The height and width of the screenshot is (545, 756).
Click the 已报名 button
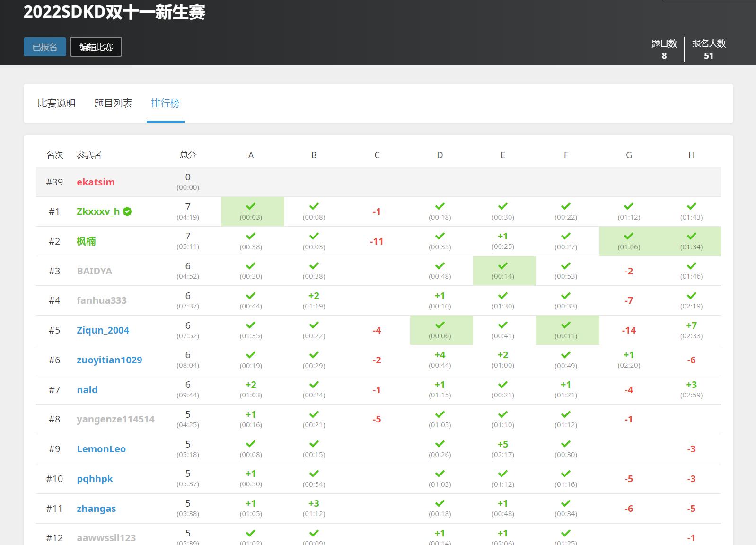pos(45,47)
